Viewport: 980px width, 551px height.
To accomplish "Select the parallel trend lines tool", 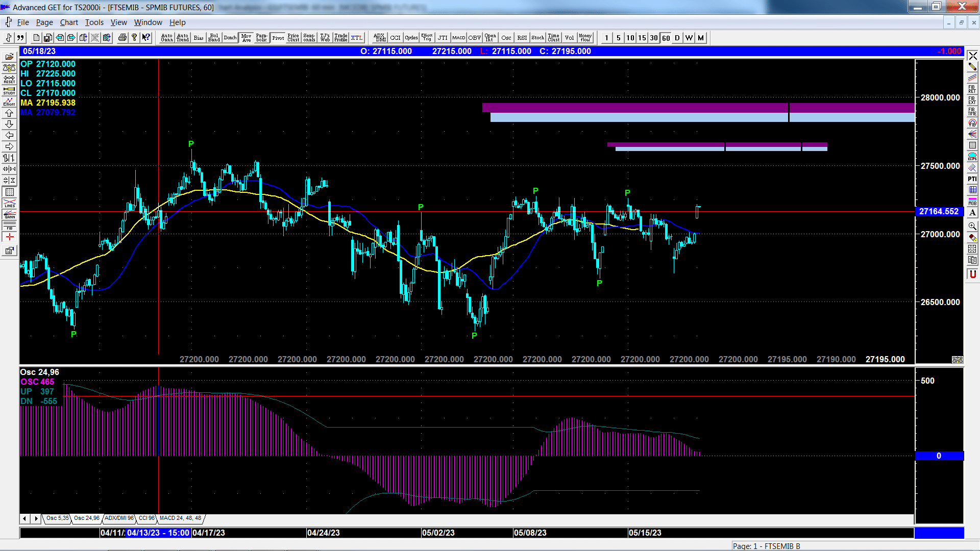I will pyautogui.click(x=972, y=78).
